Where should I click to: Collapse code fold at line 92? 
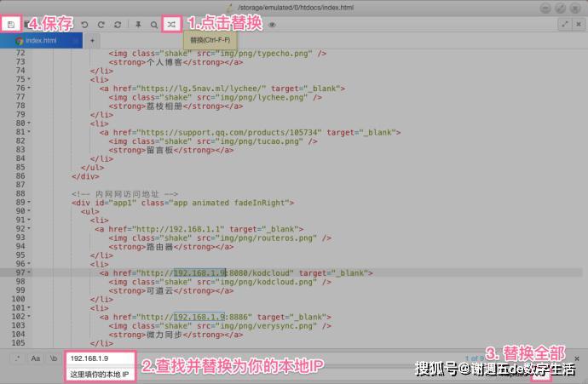29,228
